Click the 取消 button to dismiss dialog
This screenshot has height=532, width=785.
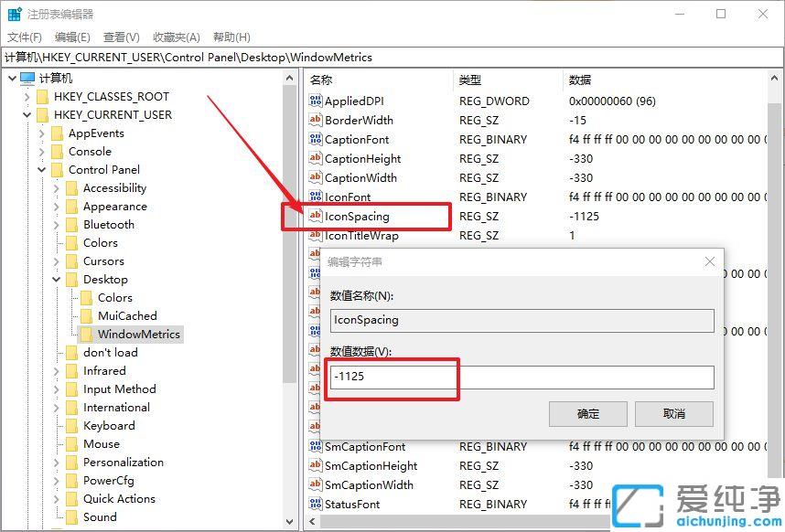[673, 413]
